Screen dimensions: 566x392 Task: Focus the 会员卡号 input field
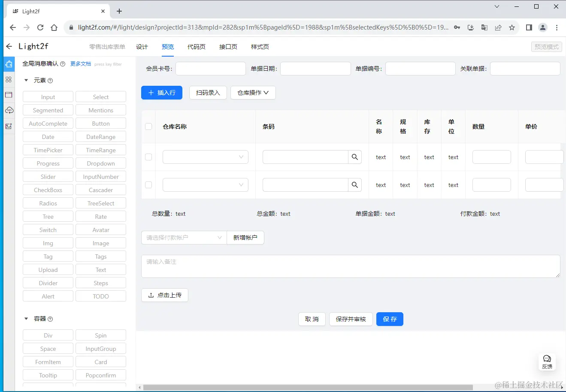[211, 69]
